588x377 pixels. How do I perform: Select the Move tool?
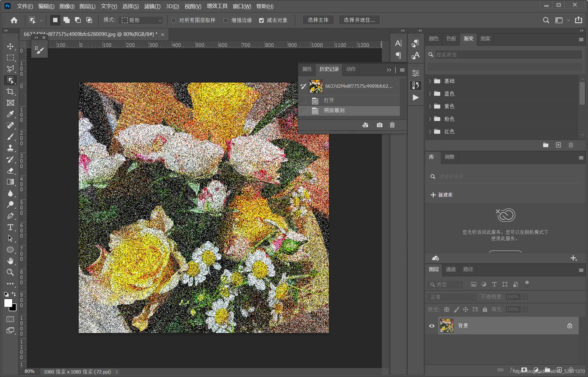[x=10, y=46]
